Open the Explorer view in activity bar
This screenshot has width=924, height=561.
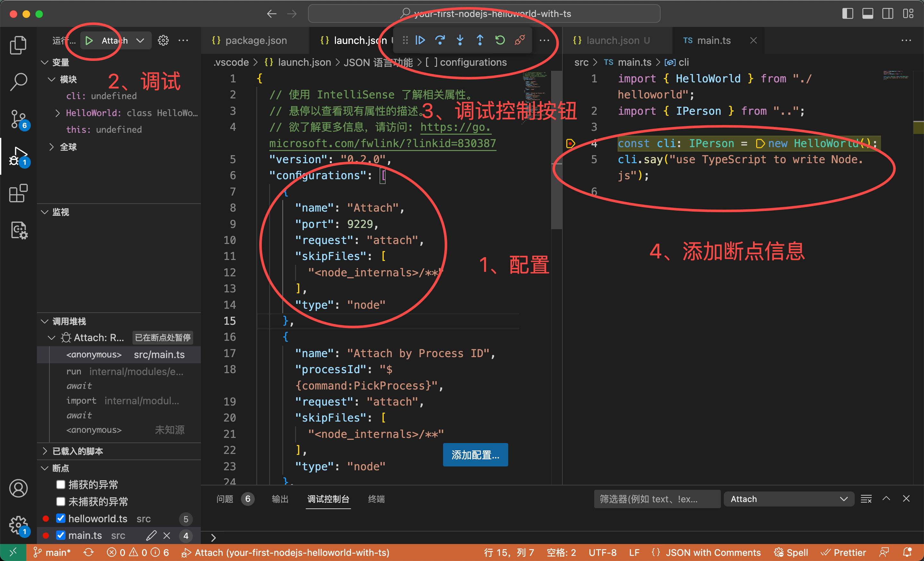[x=18, y=45]
